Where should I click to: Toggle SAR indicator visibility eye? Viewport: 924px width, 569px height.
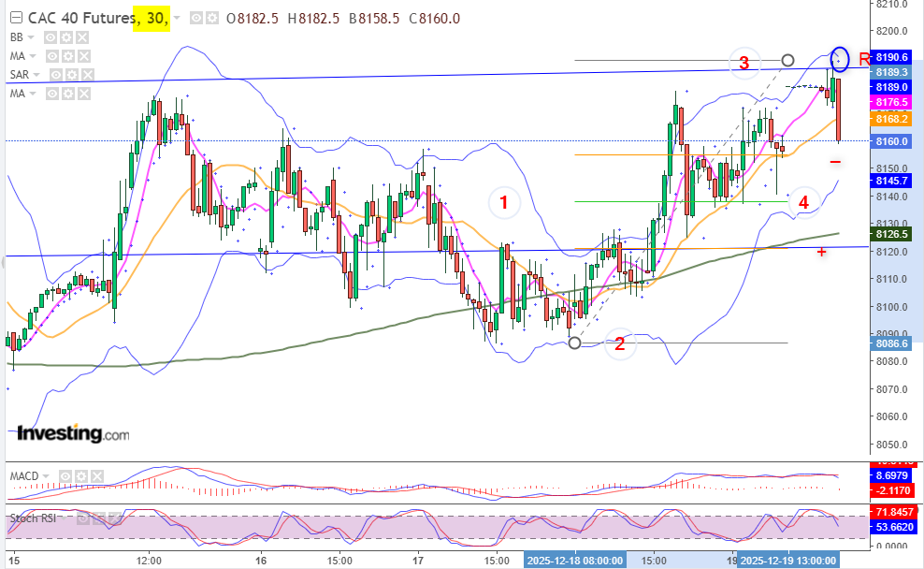click(56, 75)
